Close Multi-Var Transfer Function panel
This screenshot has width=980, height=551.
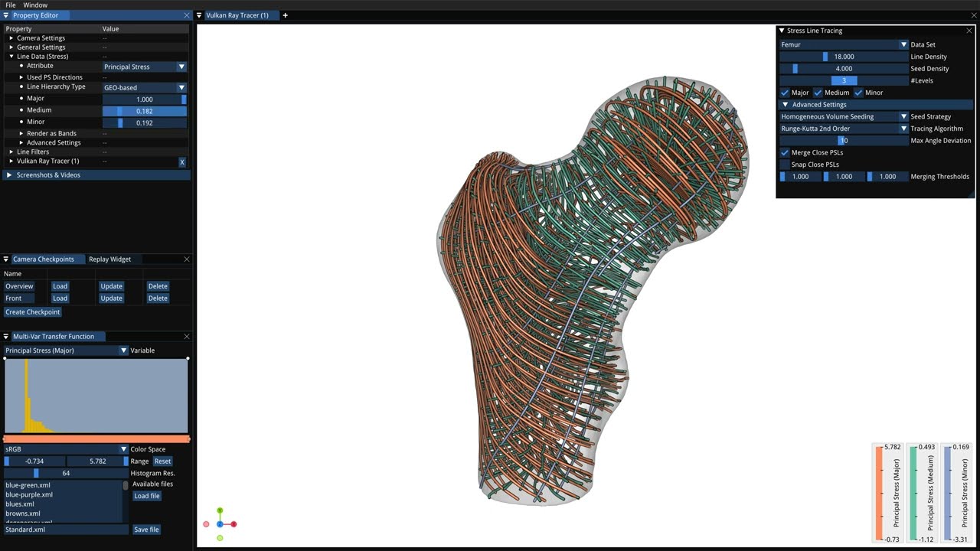[187, 337]
